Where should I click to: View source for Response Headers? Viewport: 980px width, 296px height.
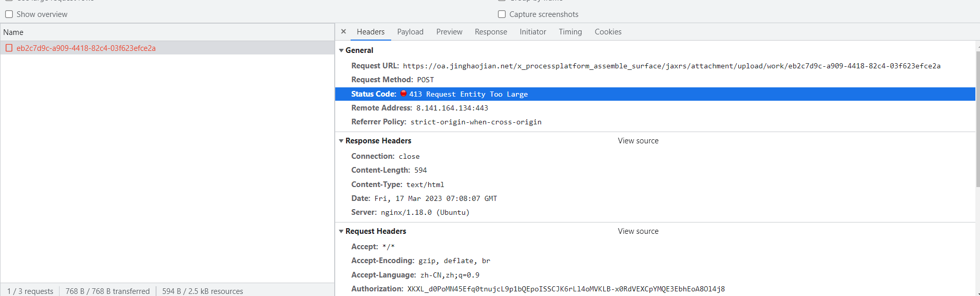tap(638, 141)
